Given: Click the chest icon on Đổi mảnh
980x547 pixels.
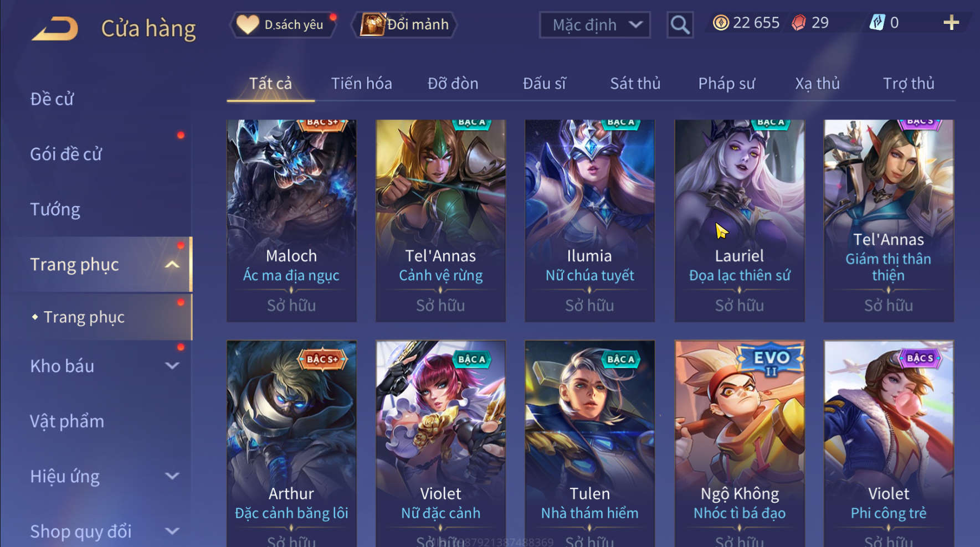Looking at the screenshot, I should pyautogui.click(x=372, y=24).
